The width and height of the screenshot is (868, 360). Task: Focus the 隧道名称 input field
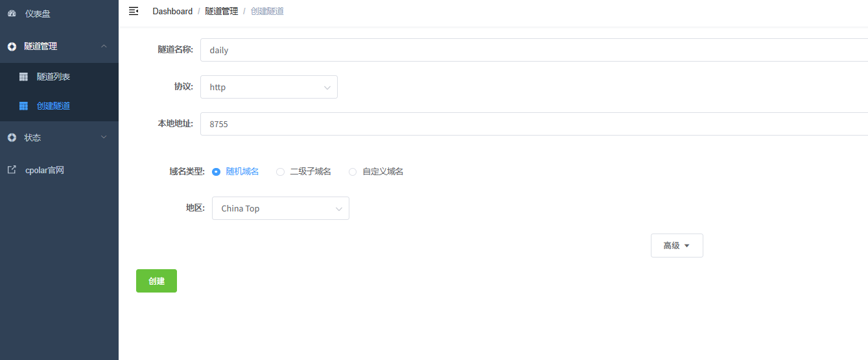534,50
